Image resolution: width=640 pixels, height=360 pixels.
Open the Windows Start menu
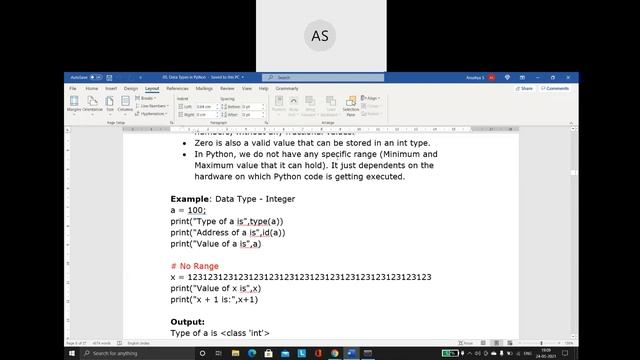[72, 353]
